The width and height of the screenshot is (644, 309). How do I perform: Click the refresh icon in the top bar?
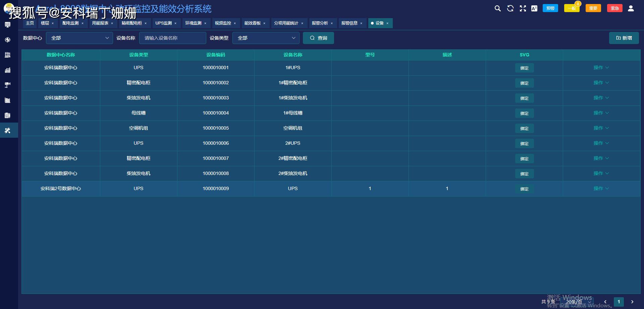[x=510, y=8]
